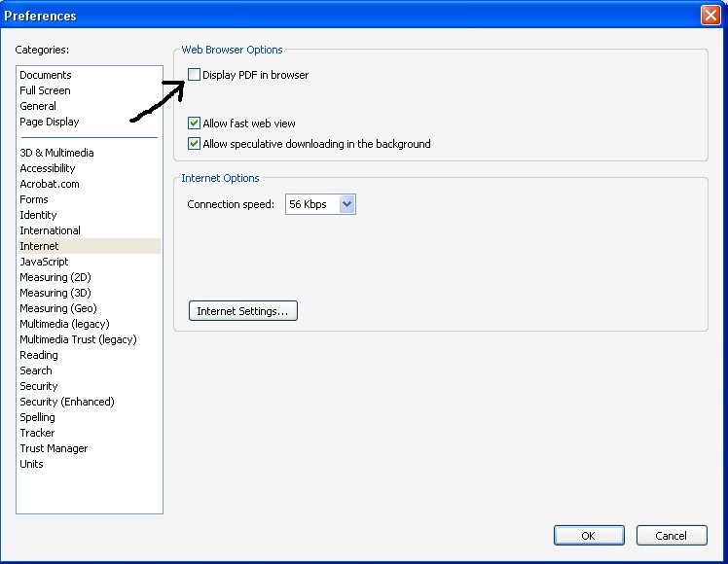Cancel the Preferences dialog
This screenshot has width=728, height=564.
[672, 535]
